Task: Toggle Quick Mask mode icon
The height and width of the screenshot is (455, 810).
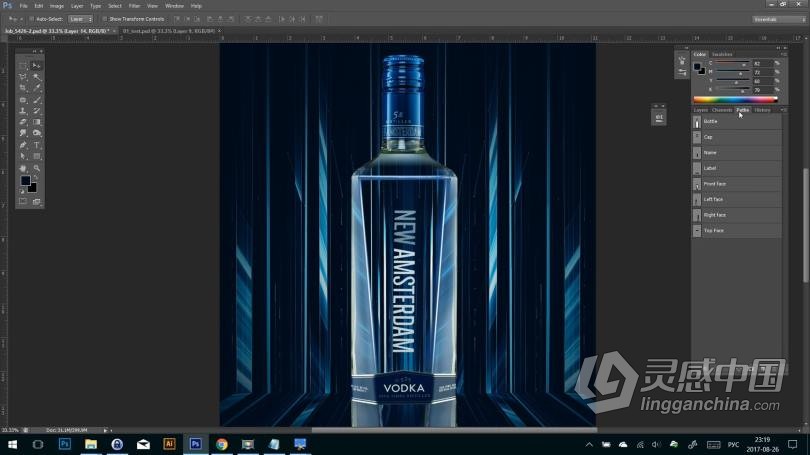Action: [23, 202]
